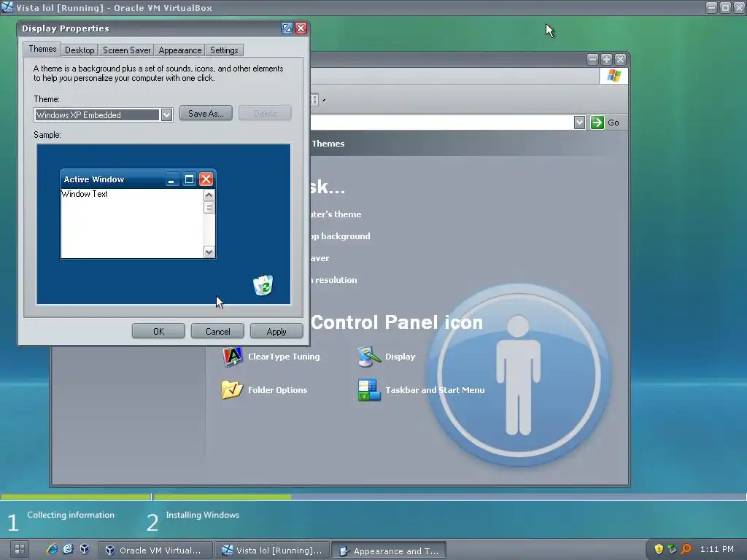The height and width of the screenshot is (560, 747).
Task: Click the 1:11 PM clock in the tray
Action: point(716,549)
